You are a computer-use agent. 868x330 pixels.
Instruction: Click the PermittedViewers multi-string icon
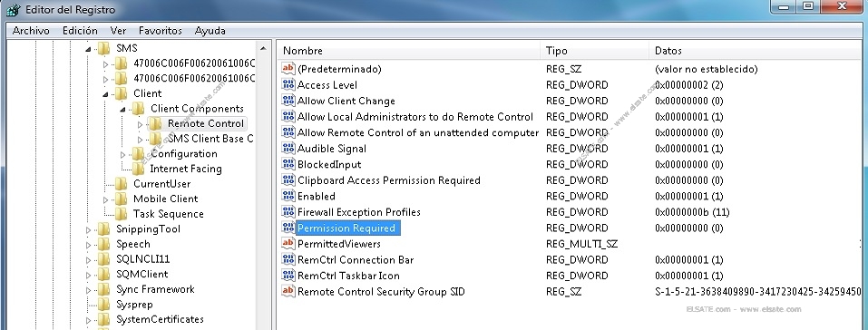click(x=288, y=244)
